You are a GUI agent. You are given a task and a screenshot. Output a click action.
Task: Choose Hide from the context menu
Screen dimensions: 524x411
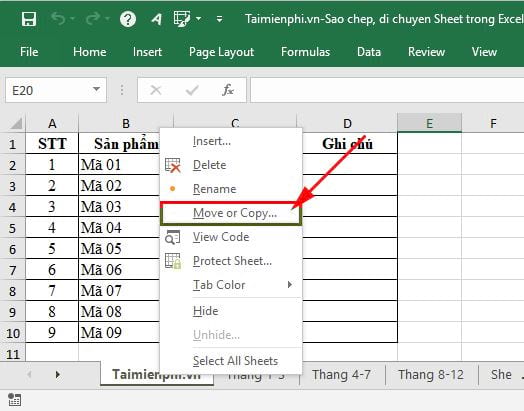(231, 311)
